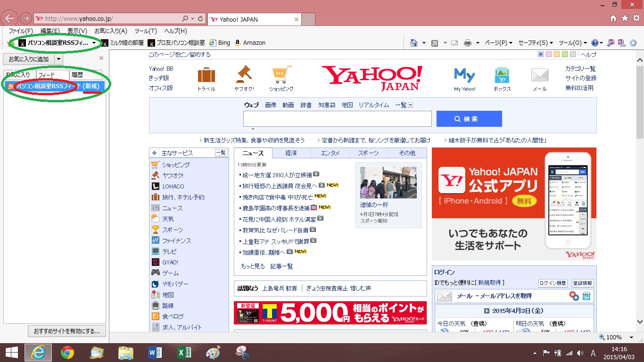The width and height of the screenshot is (644, 362).
Task: Open the Windows Start button
Action: [x=11, y=353]
